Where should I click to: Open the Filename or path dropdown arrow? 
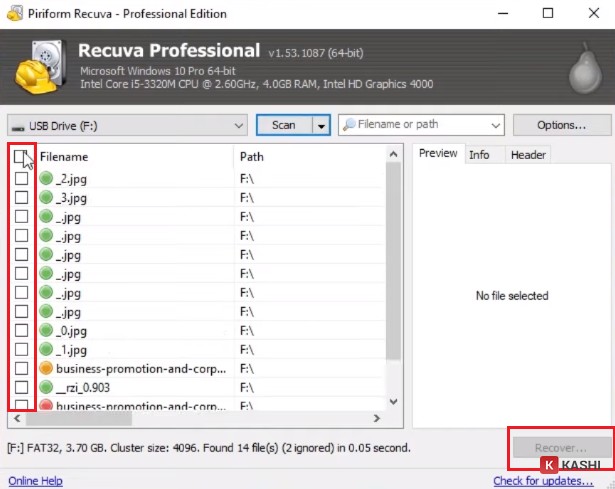point(495,126)
